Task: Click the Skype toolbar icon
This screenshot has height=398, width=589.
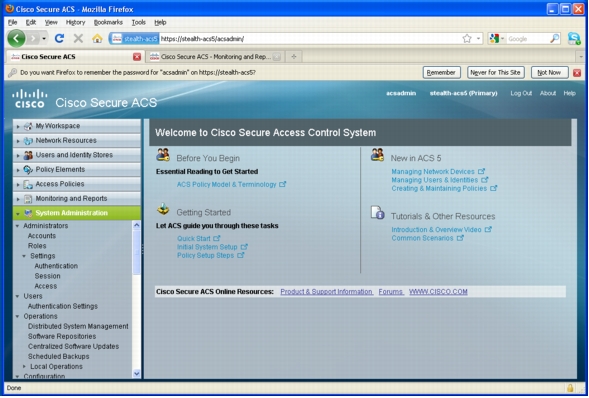Action: (574, 38)
